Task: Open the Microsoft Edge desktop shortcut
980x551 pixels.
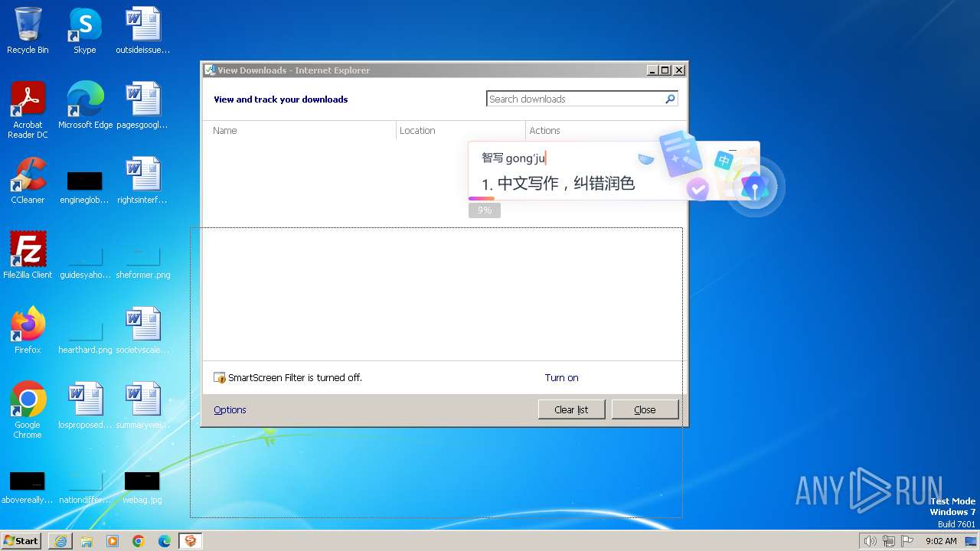Action: point(85,106)
